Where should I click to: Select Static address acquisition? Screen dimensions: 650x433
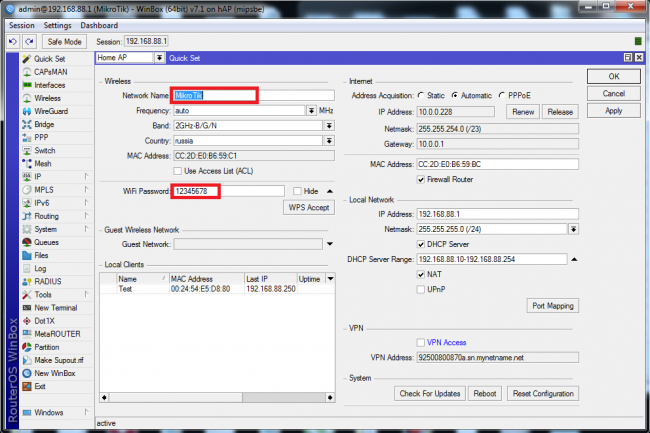[x=421, y=95]
